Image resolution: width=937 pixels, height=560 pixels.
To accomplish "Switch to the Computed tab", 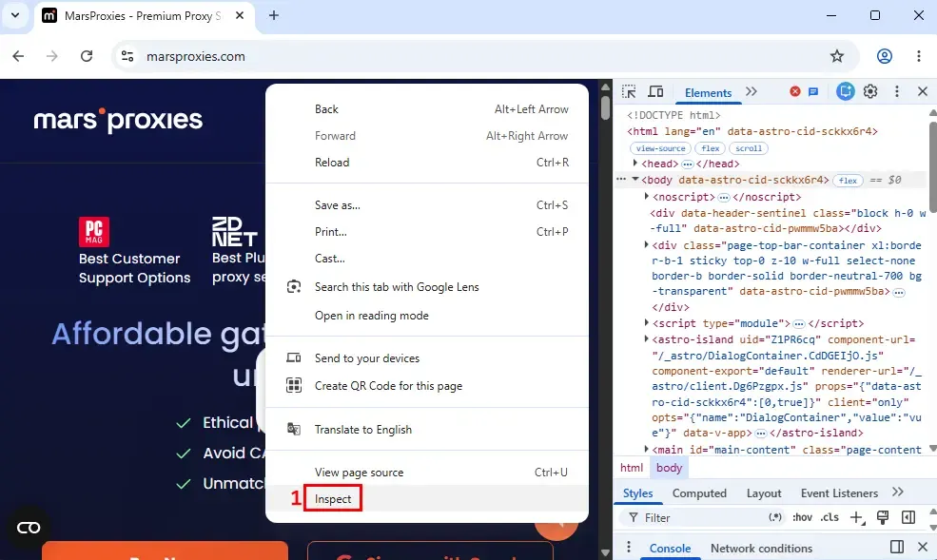I will (699, 493).
